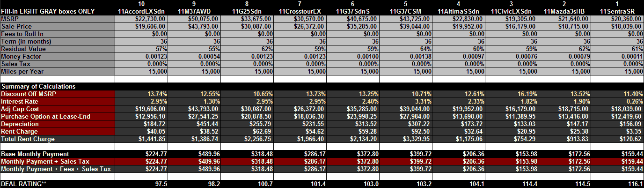Select the 11Mazda3sHB column header
Image resolution: width=644 pixels, height=188 pixels.
click(564, 11)
